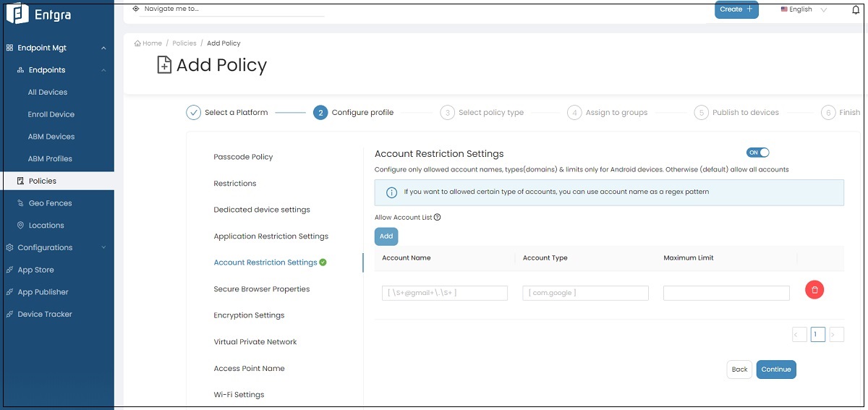Viewport: 868px width, 410px height.
Task: Click the Policies sidebar icon
Action: click(21, 181)
